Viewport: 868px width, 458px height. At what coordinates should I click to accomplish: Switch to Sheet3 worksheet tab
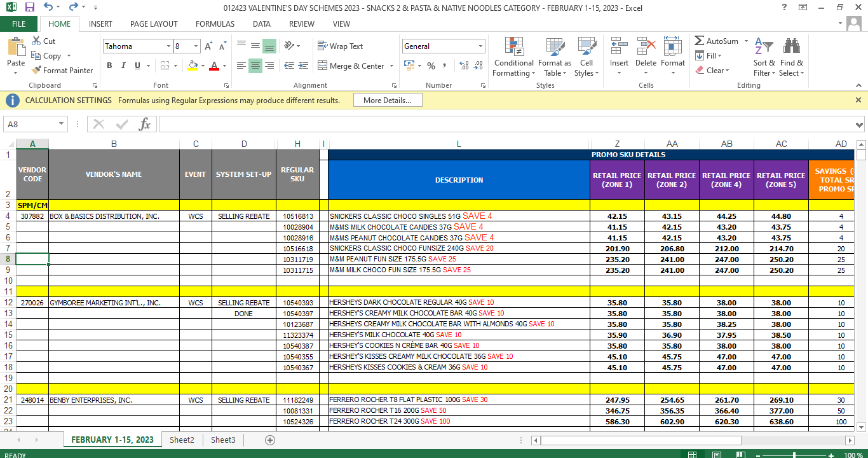pos(223,440)
